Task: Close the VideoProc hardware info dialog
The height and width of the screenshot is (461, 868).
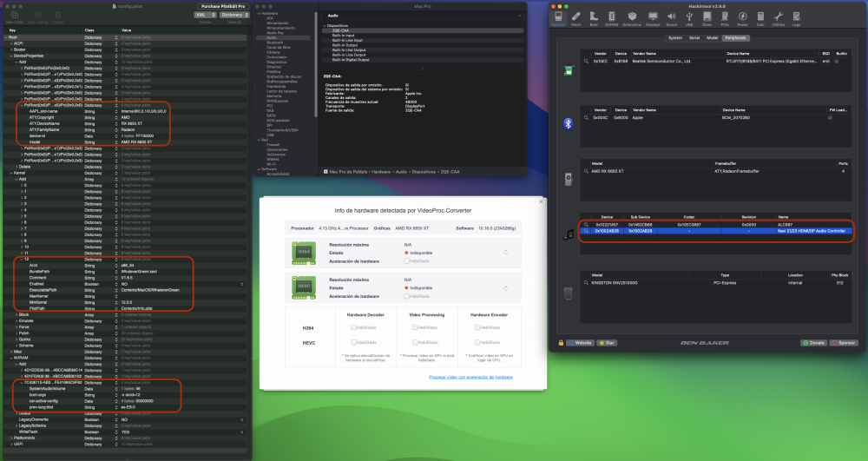Action: [541, 201]
